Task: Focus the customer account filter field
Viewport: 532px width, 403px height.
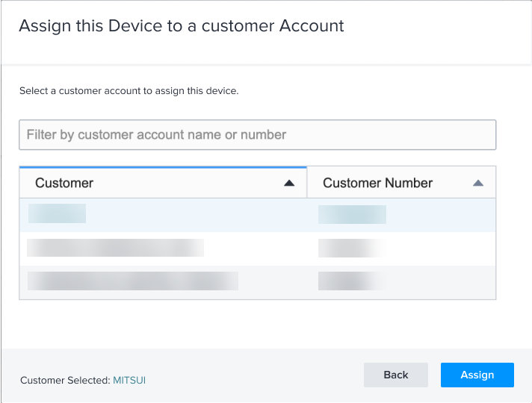Action: click(x=257, y=135)
